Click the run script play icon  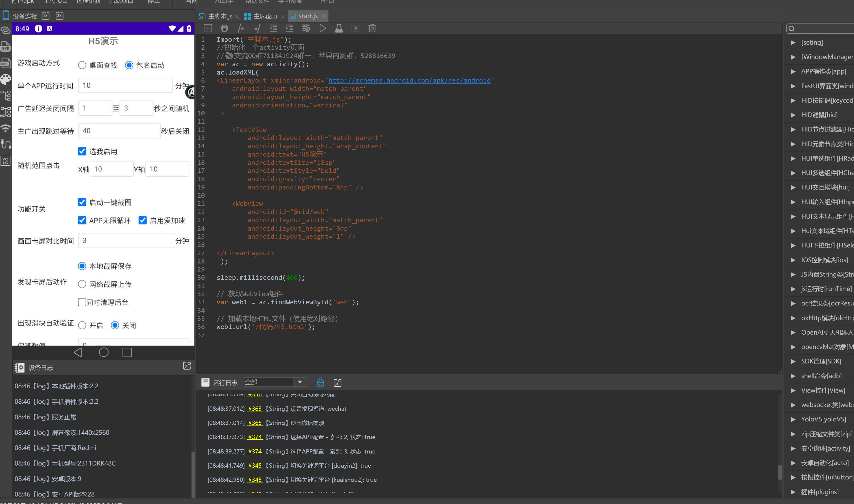(x=323, y=29)
